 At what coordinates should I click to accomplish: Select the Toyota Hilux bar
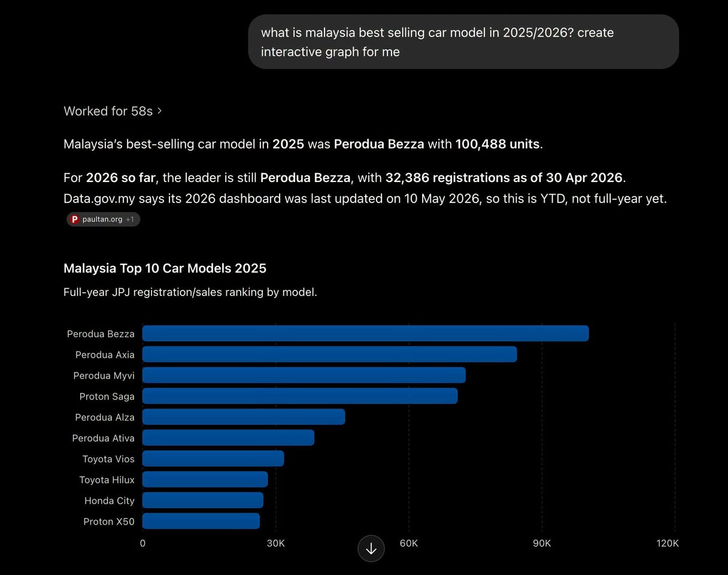(x=205, y=479)
